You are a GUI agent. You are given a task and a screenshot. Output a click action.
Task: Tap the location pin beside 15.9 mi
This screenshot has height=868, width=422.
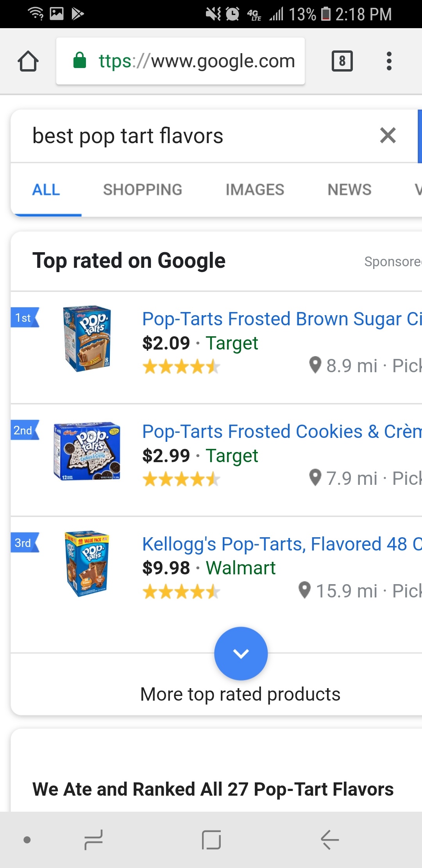[304, 590]
